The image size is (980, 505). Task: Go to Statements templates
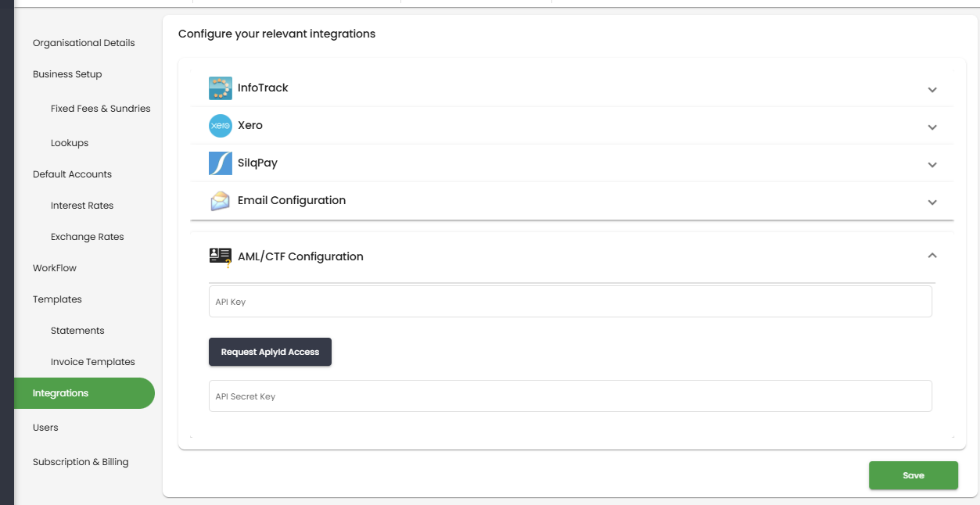(77, 331)
